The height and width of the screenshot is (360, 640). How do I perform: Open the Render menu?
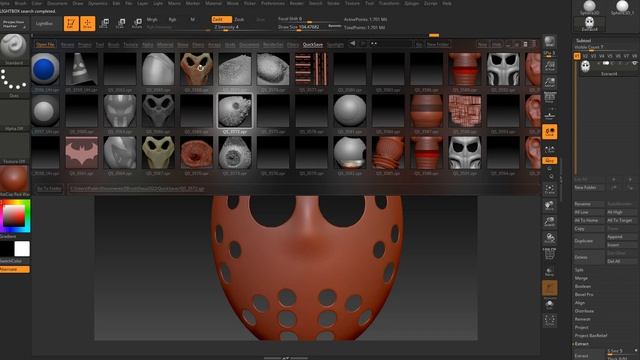[296, 3]
